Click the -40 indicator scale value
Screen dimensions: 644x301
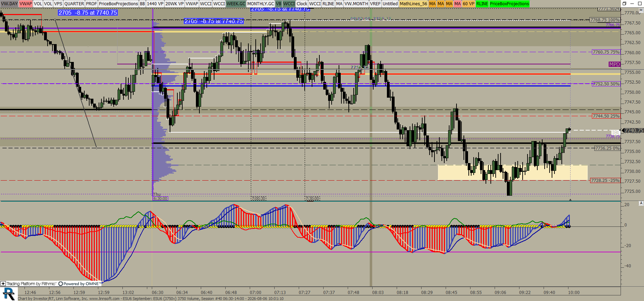(628, 266)
